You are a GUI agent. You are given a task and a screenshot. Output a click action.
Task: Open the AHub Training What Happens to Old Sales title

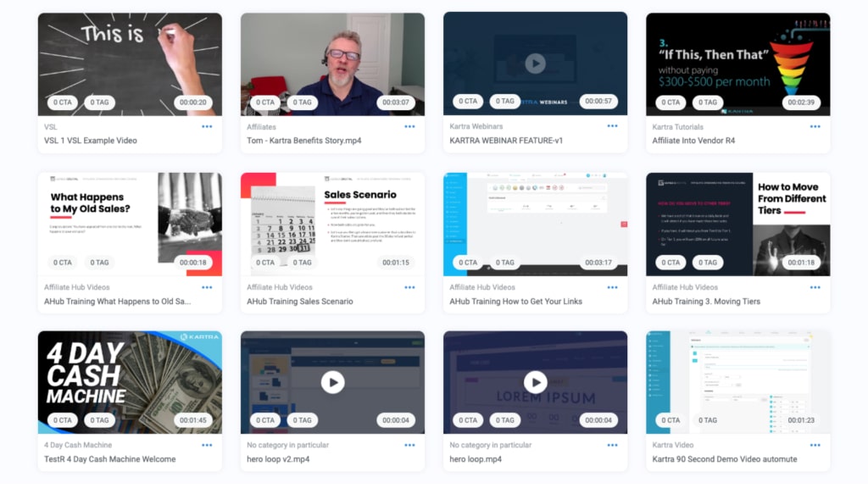point(118,302)
